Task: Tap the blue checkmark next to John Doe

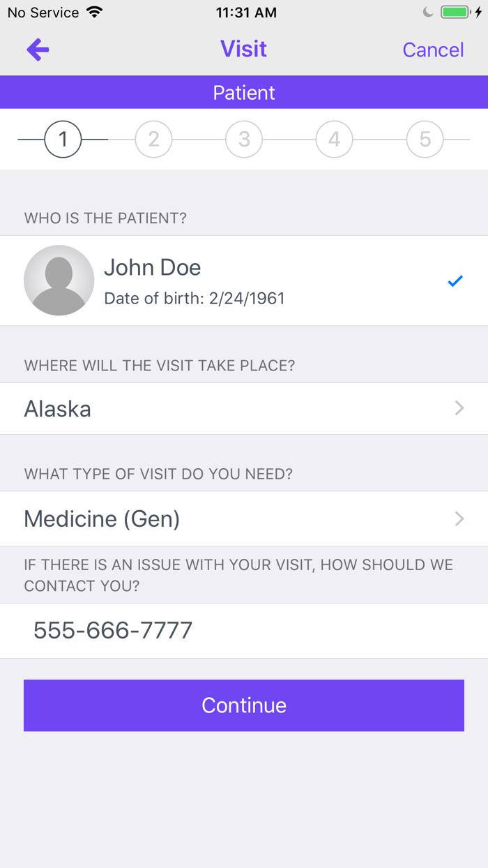Action: tap(455, 280)
